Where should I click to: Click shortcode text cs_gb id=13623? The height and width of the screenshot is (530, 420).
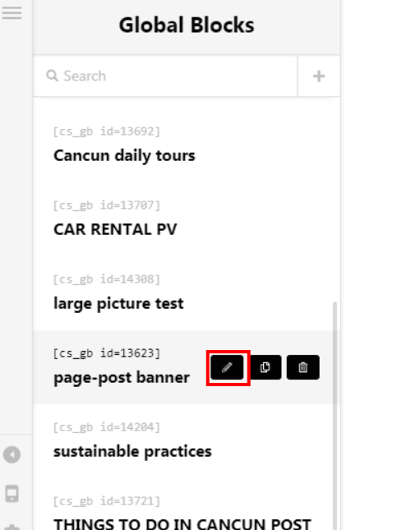(107, 353)
